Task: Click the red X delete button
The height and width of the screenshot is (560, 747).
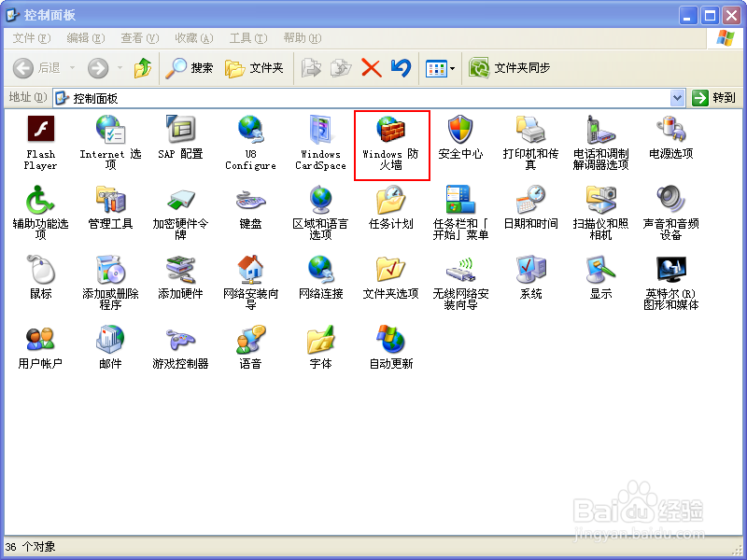Action: tap(371, 68)
